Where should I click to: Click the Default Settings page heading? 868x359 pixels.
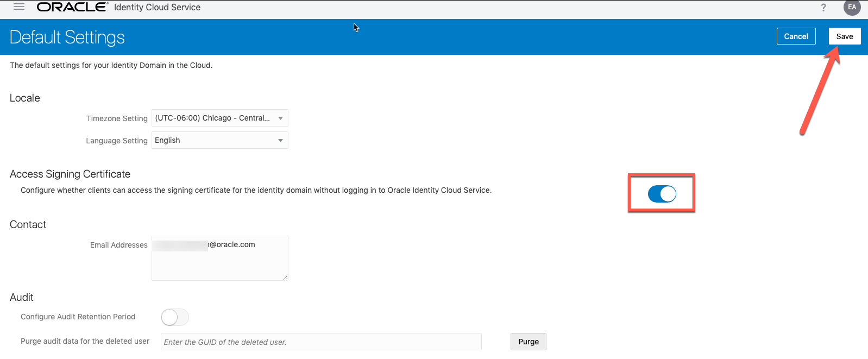coord(67,37)
